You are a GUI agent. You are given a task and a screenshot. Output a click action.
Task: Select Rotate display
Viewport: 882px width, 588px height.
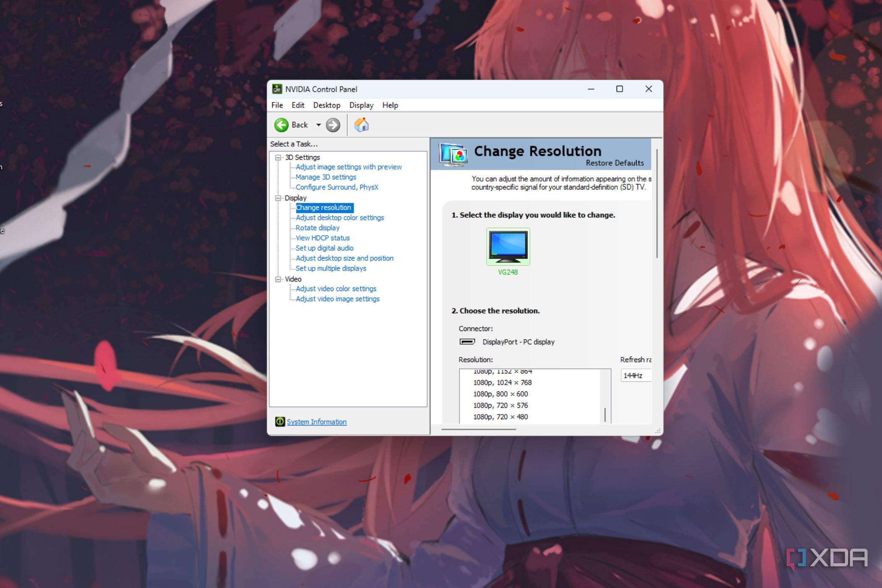(318, 228)
